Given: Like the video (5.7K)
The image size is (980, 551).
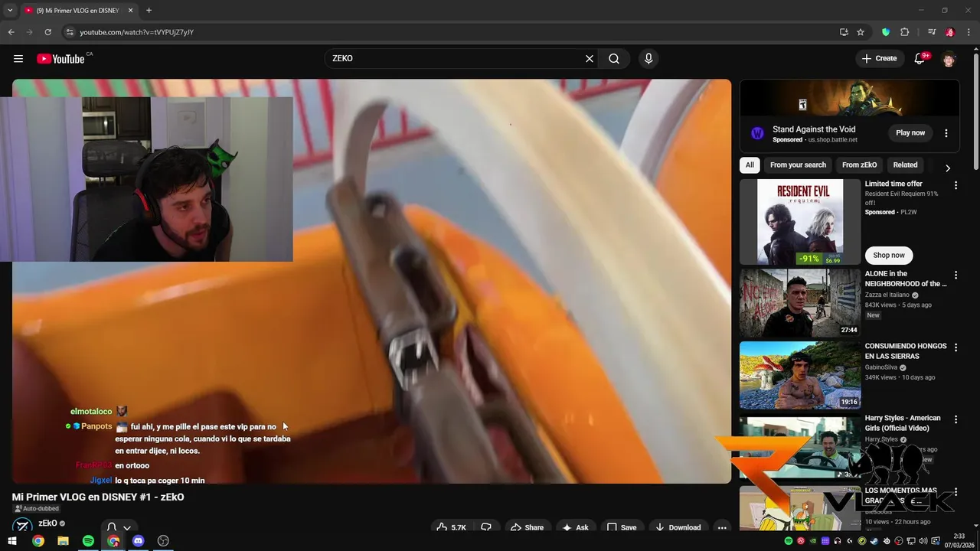Looking at the screenshot, I should pos(451,527).
